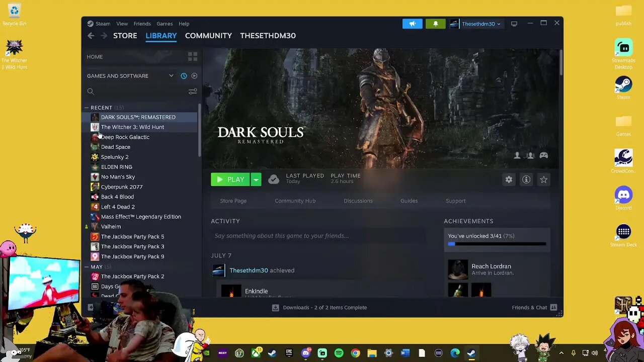Open the Community Hub link
The image size is (644, 362).
point(295,201)
